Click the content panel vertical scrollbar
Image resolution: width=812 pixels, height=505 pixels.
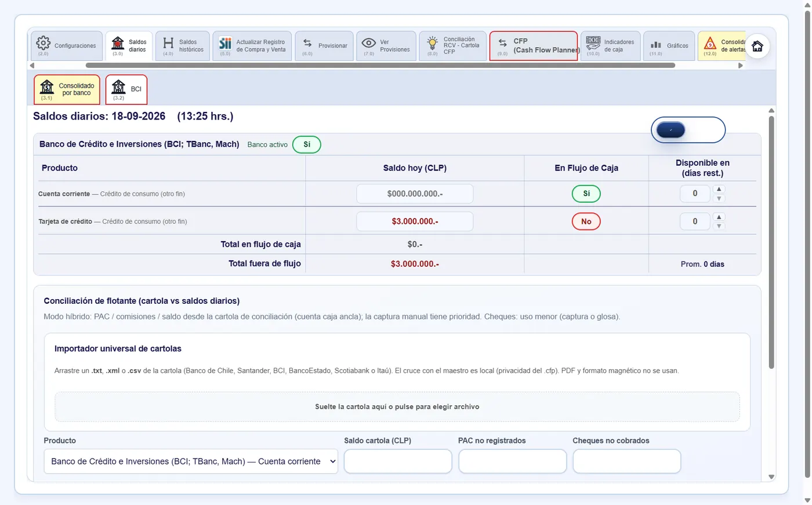click(x=771, y=242)
